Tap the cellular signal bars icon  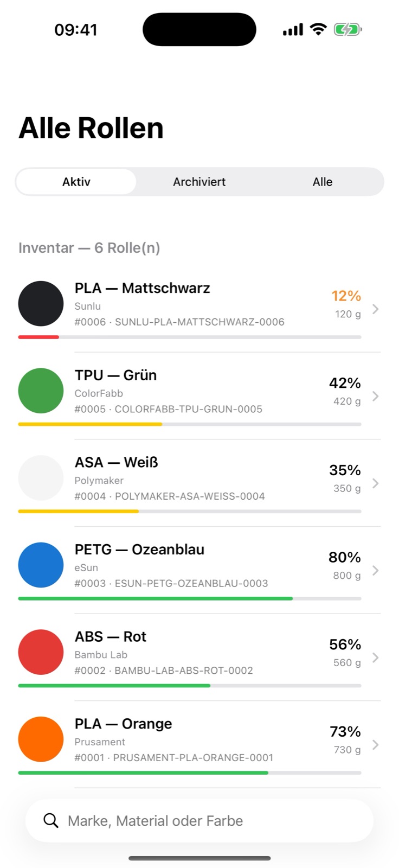[x=293, y=29]
